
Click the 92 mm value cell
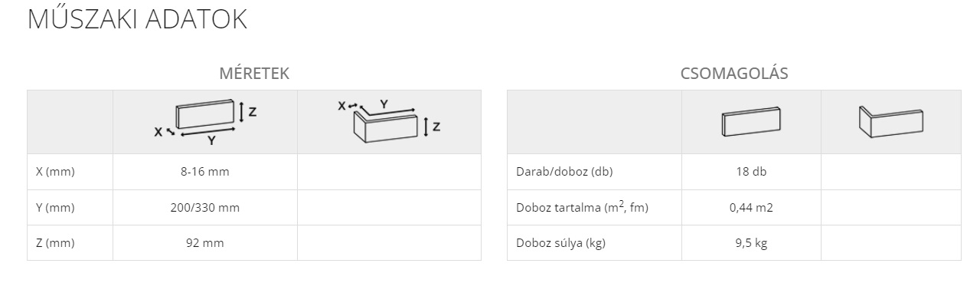[x=205, y=243]
